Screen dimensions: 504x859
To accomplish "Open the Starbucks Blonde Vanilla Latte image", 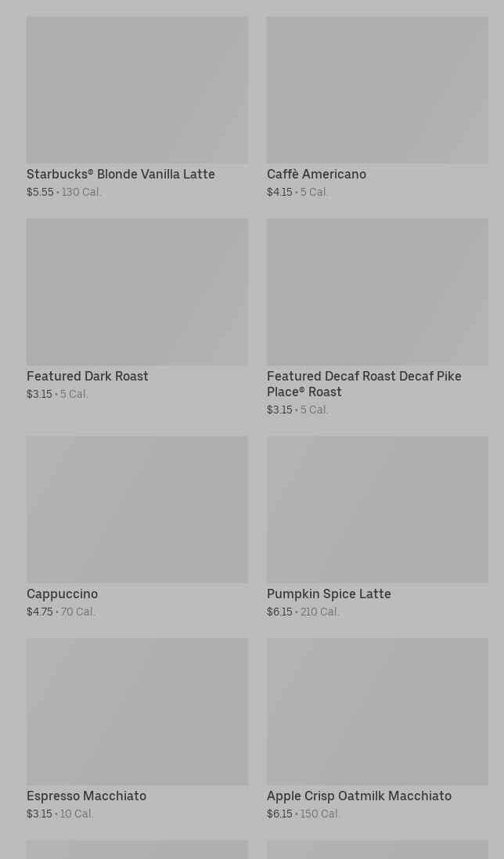I will pyautogui.click(x=137, y=90).
